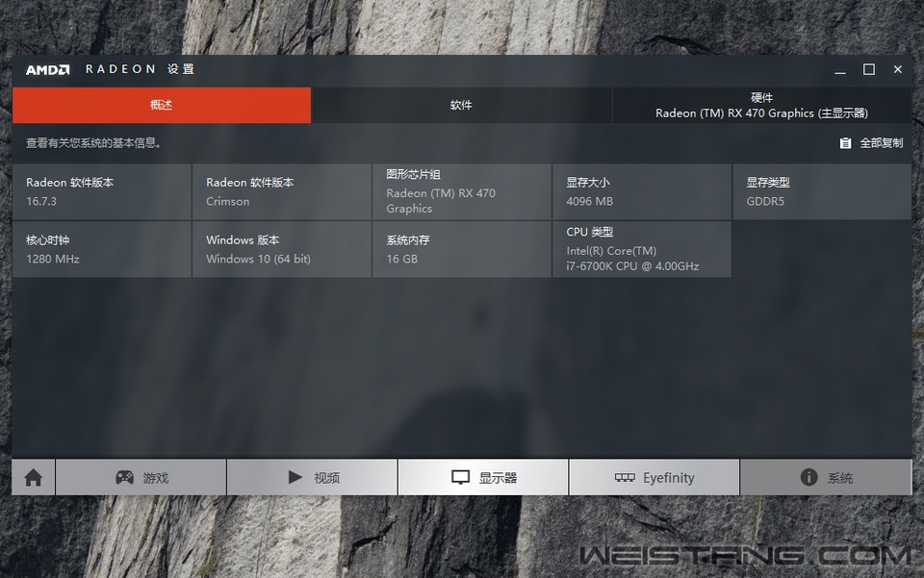Screen dimensions: 924x578
Task: Select the Windows 版本 info tile
Action: click(282, 250)
